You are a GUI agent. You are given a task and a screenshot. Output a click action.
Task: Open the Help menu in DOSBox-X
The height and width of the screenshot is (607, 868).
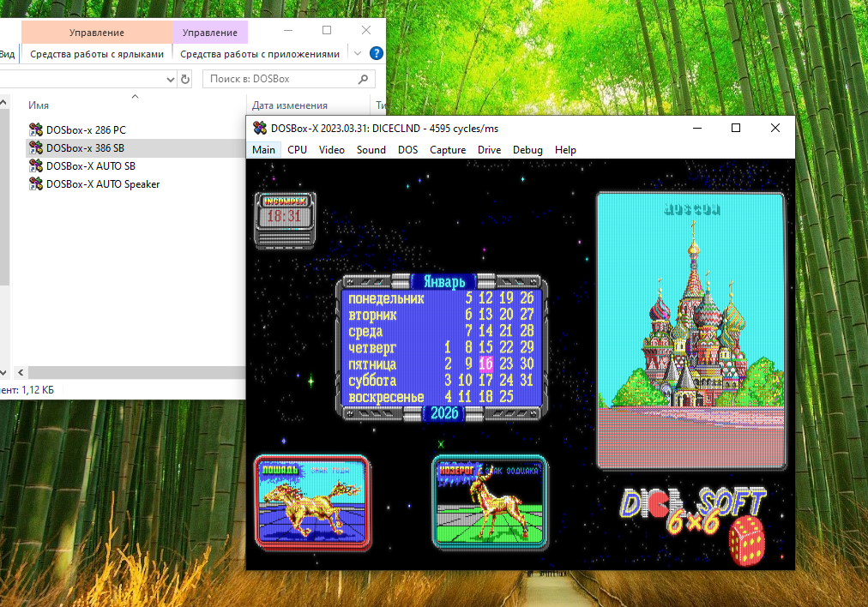565,150
